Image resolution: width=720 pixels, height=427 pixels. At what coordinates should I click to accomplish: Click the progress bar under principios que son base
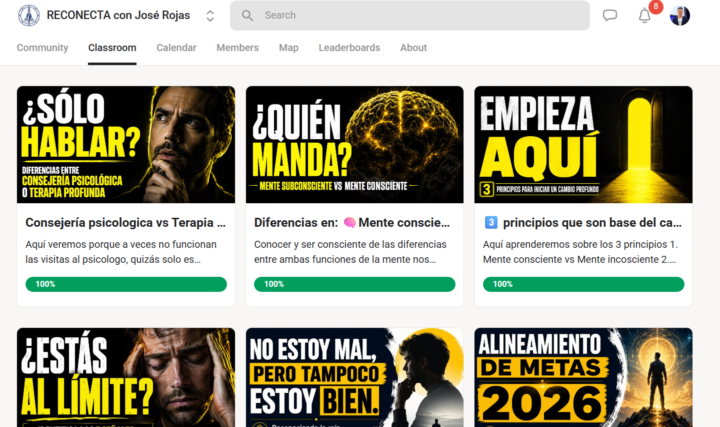[583, 284]
